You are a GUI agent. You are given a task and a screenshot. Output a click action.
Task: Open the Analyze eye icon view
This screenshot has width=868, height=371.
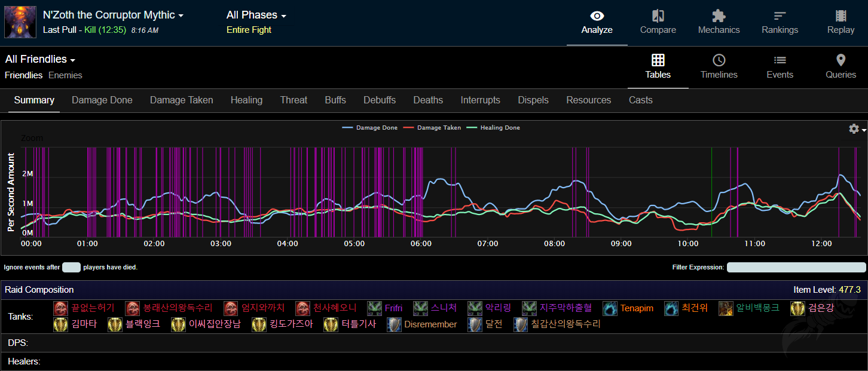pyautogui.click(x=597, y=16)
